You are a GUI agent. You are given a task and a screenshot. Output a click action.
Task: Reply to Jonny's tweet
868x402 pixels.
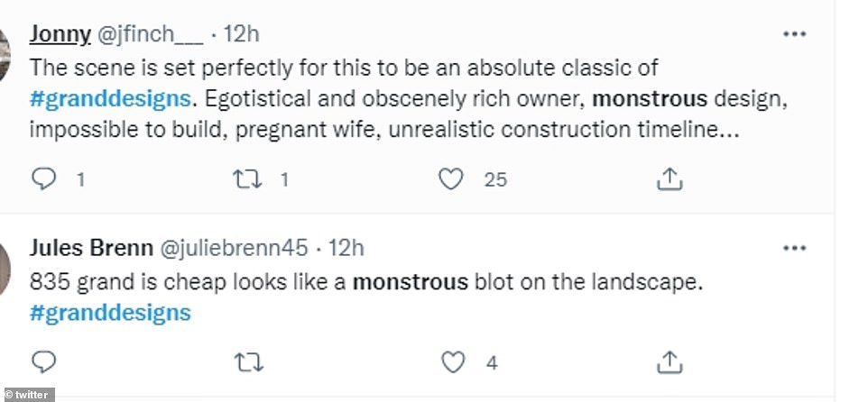tap(44, 179)
